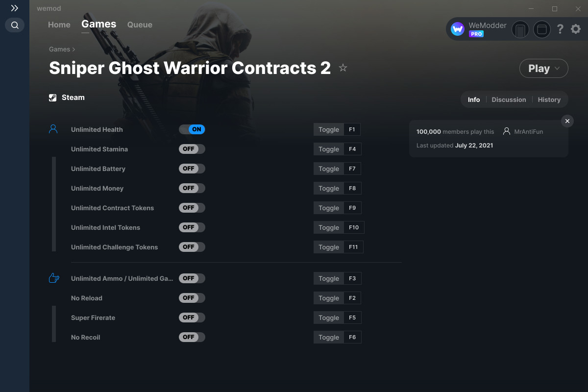Open the help question mark icon
This screenshot has height=392, width=588.
560,29
